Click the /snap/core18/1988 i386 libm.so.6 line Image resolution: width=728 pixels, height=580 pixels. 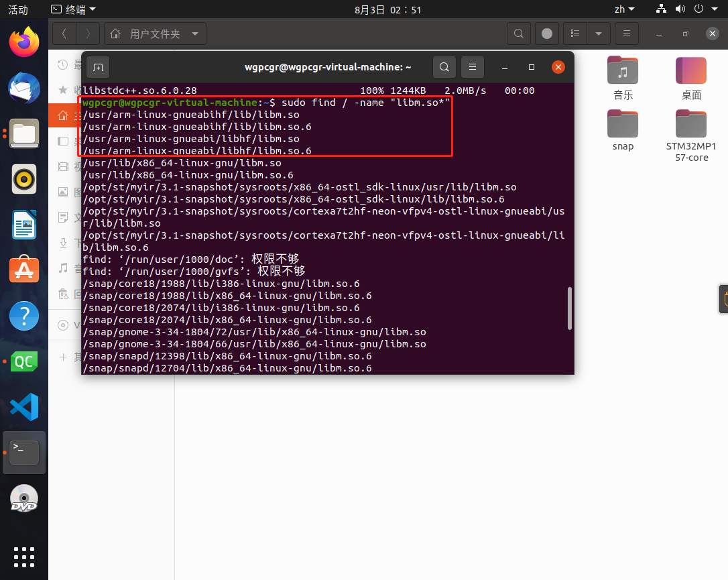[221, 284]
